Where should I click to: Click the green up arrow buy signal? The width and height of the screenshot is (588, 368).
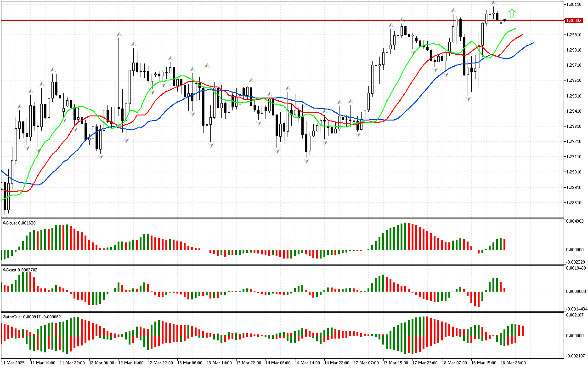[x=512, y=13]
